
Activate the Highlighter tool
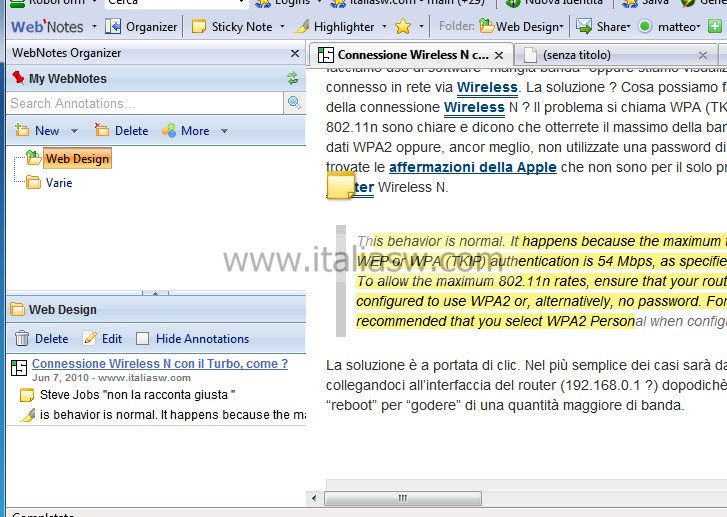pos(335,26)
